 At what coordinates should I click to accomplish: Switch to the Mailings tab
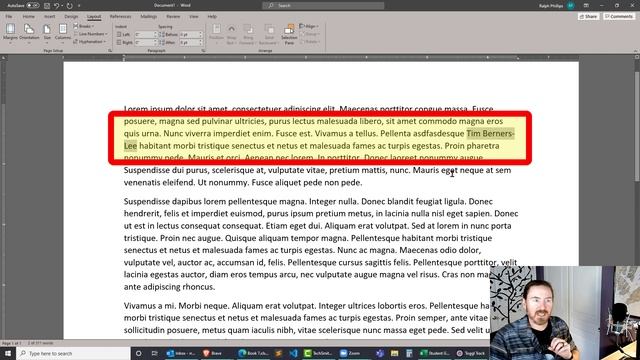(149, 16)
